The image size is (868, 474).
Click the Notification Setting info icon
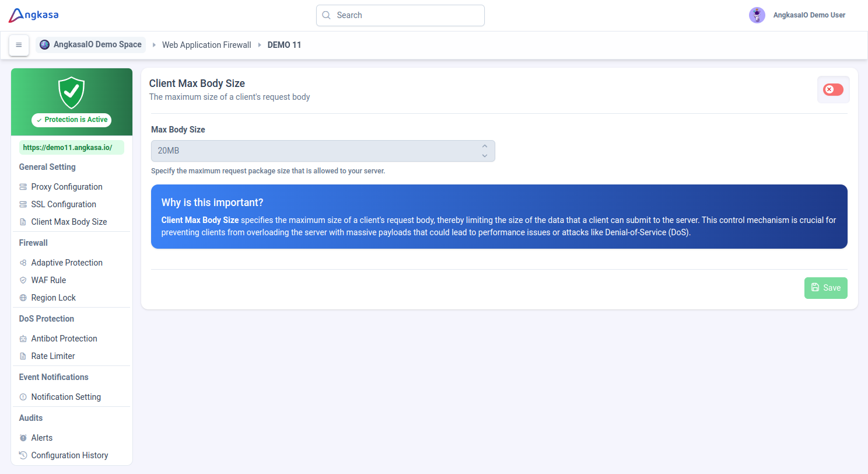tap(23, 397)
